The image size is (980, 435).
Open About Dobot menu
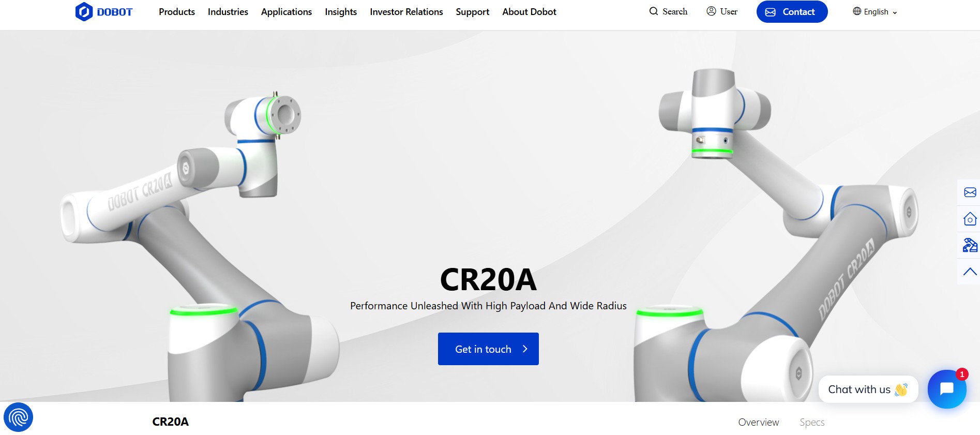pyautogui.click(x=529, y=11)
